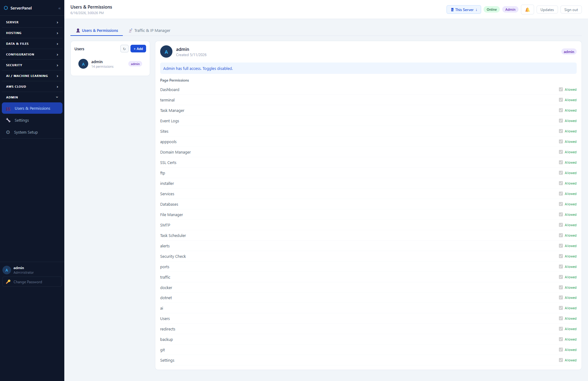Click the admin avatar in Users list
The width and height of the screenshot is (588, 381).
83,64
